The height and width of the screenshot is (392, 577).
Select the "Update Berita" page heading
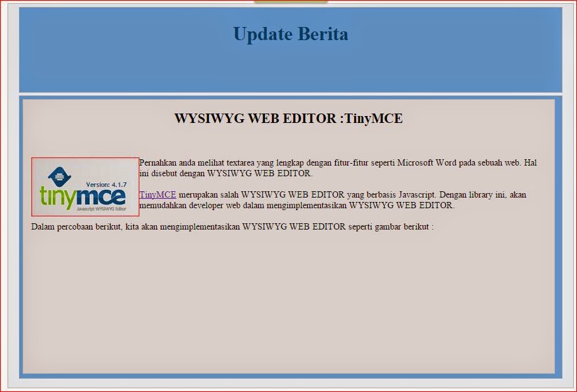[x=290, y=34]
